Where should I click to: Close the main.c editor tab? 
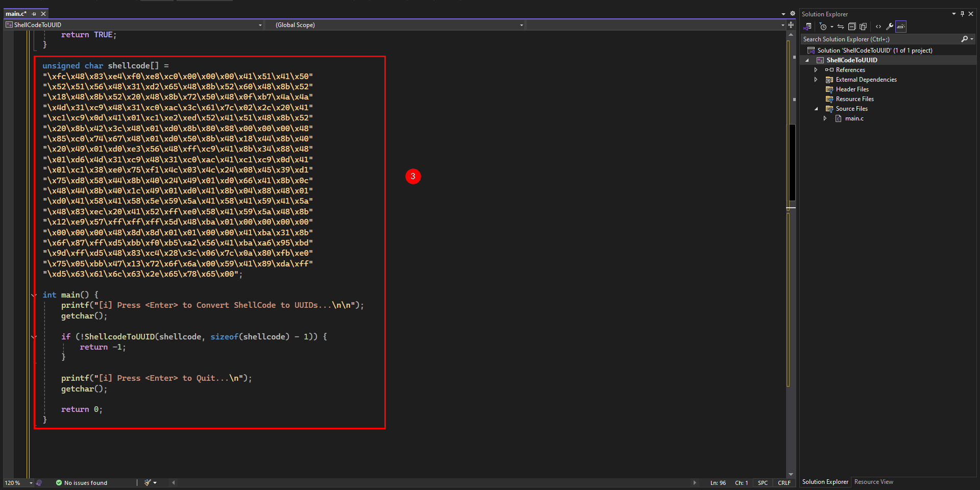pos(43,14)
